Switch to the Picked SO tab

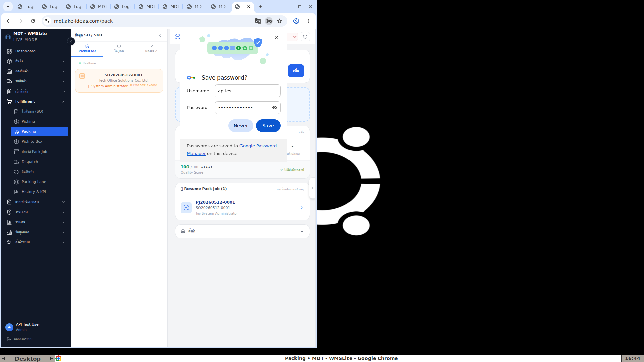pyautogui.click(x=87, y=49)
